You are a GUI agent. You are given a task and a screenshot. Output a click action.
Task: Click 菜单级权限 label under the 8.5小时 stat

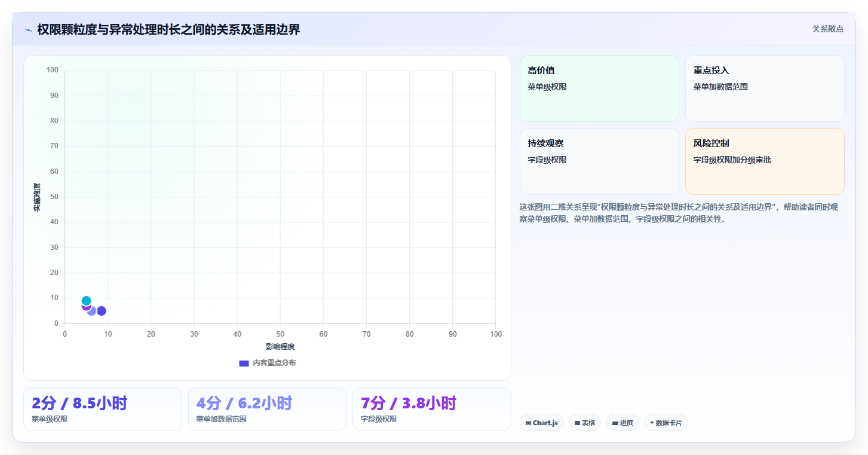tap(50, 419)
